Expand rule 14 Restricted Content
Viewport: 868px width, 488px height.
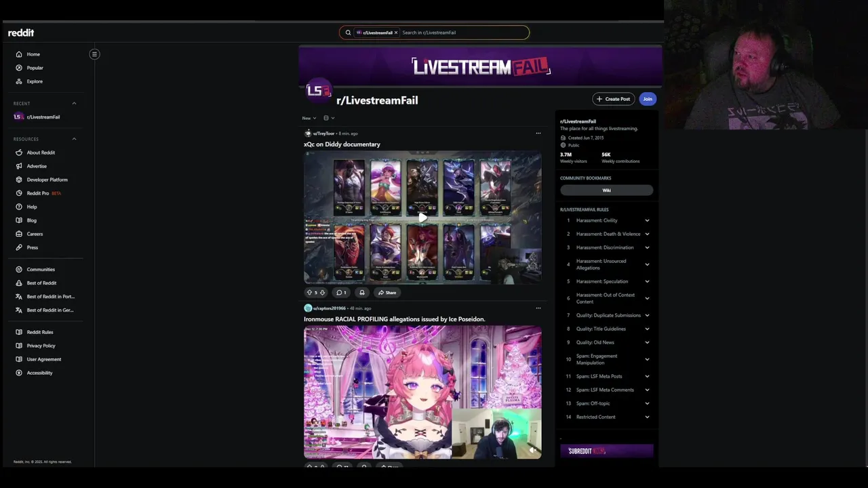click(647, 417)
